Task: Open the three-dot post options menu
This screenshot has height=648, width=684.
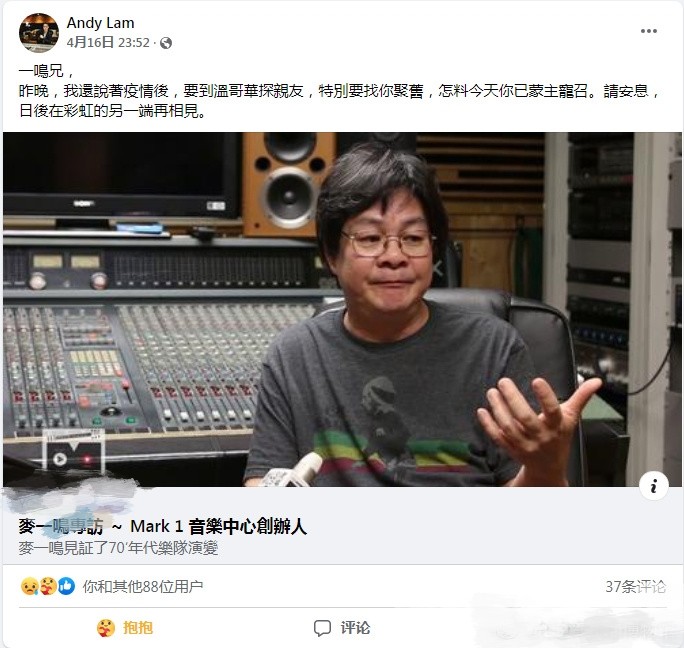Action: click(x=649, y=31)
